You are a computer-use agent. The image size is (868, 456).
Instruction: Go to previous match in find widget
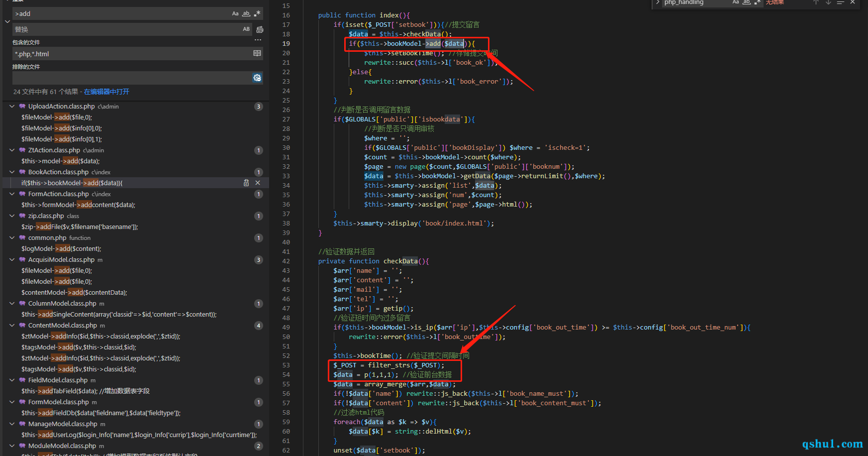coord(816,2)
